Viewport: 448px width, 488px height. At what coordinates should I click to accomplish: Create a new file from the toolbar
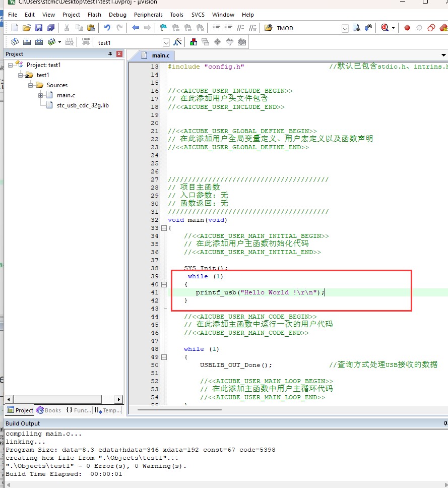(15, 28)
